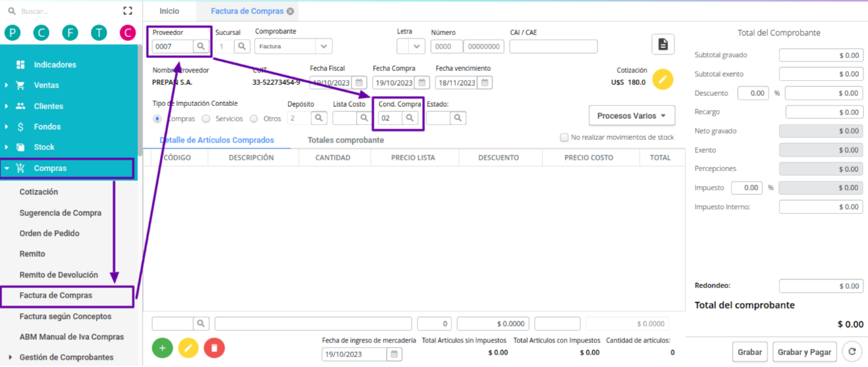
Task: Open Remito de Devolución menu item
Action: point(59,275)
